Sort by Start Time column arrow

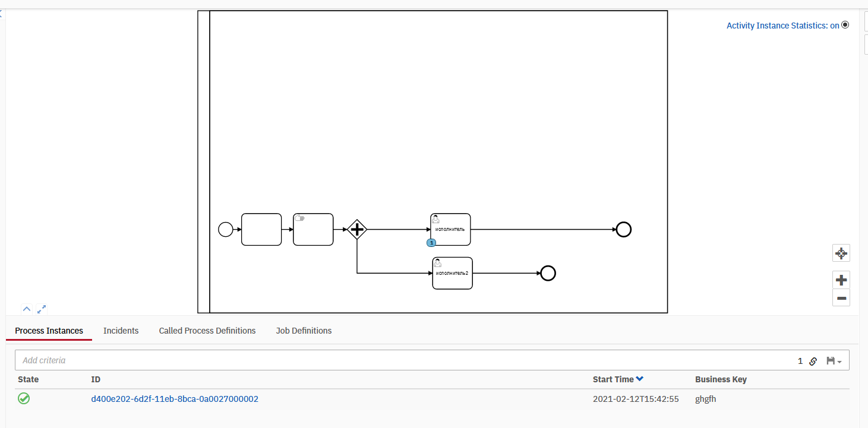[640, 379]
